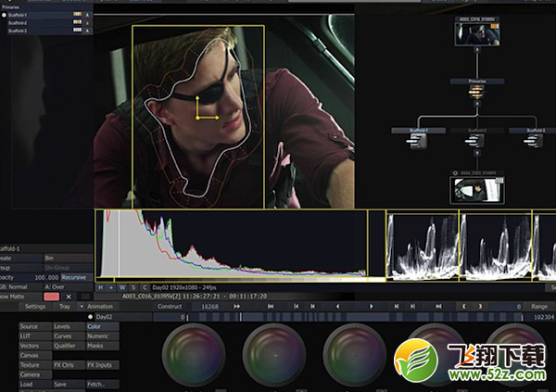The width and height of the screenshot is (556, 392).
Task: Play the sequence in reverse
Action: click(x=337, y=306)
